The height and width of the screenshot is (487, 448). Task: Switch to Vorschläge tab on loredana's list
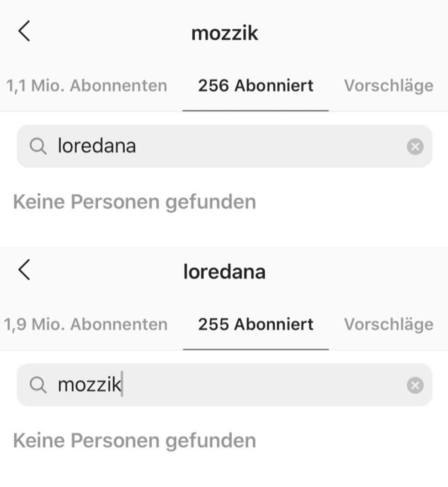click(389, 324)
